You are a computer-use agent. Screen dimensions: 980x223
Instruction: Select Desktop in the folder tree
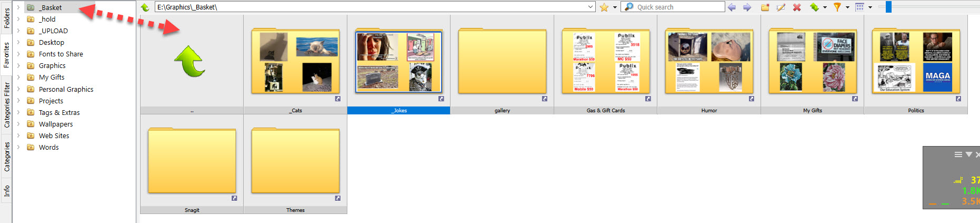point(52,42)
